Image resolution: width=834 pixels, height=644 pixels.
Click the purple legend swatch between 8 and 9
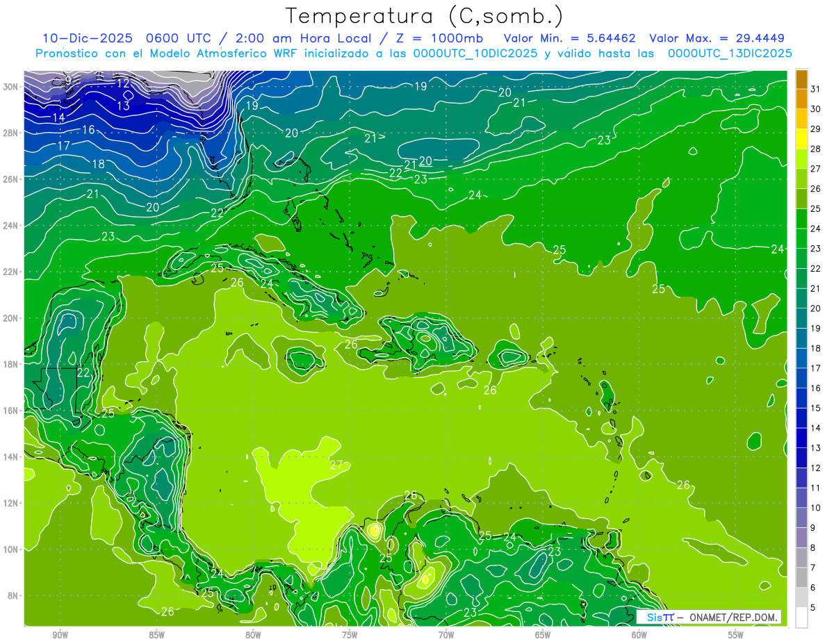tap(801, 538)
